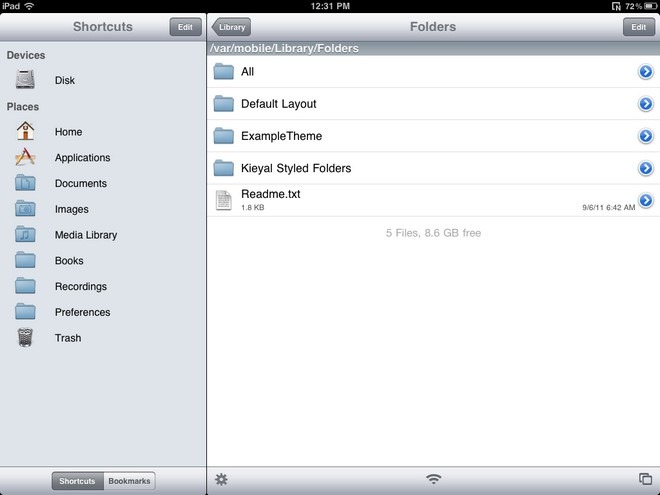Open Readme.txt file name
660x495 pixels.
pyautogui.click(x=271, y=194)
